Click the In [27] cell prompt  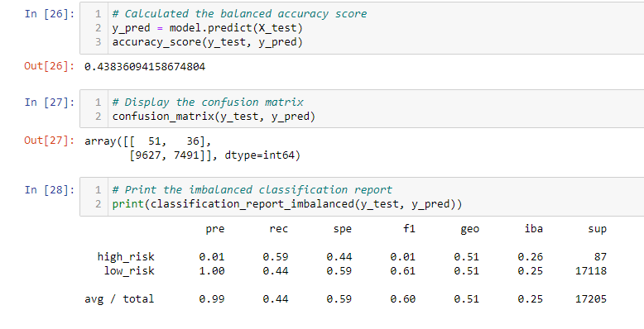[x=50, y=103]
